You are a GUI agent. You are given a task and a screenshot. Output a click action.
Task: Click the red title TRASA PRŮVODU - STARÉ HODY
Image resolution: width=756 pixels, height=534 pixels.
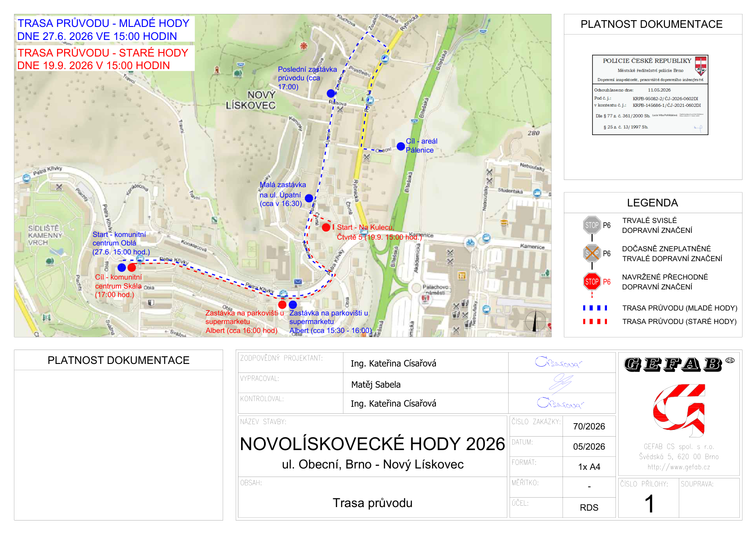(103, 53)
